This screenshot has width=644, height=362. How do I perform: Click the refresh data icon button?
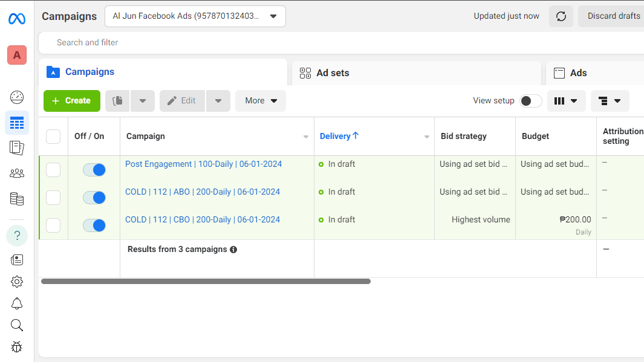(561, 16)
